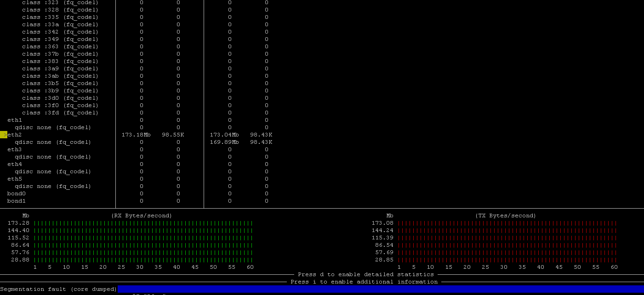Click the 173.04Mb TX rate for eth2
This screenshot has height=295, width=644.
pyautogui.click(x=224, y=135)
